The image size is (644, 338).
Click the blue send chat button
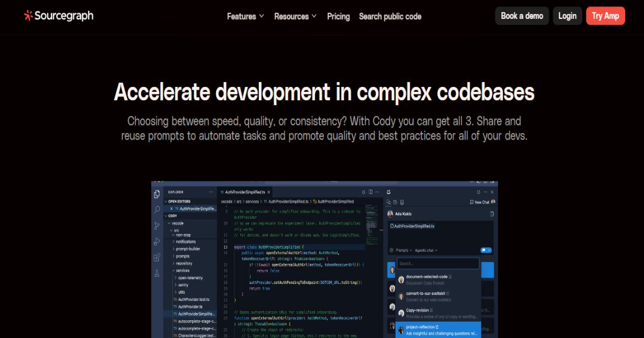[x=486, y=250]
